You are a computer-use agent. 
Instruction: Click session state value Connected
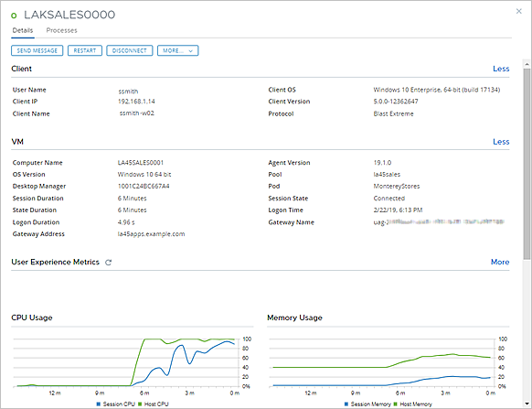tap(389, 198)
